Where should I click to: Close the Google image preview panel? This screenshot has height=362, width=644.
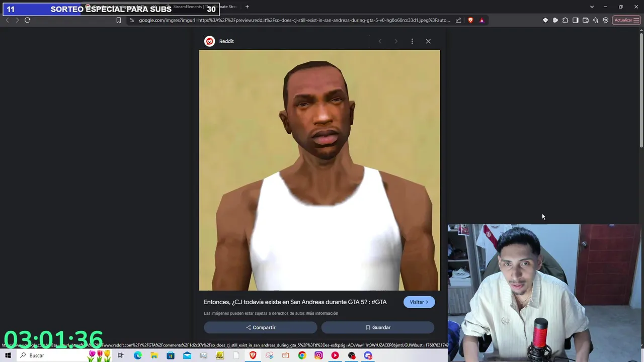tap(428, 41)
